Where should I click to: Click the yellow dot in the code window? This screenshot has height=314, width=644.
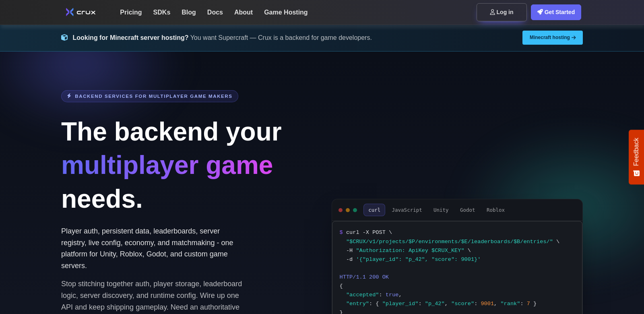coord(348,210)
